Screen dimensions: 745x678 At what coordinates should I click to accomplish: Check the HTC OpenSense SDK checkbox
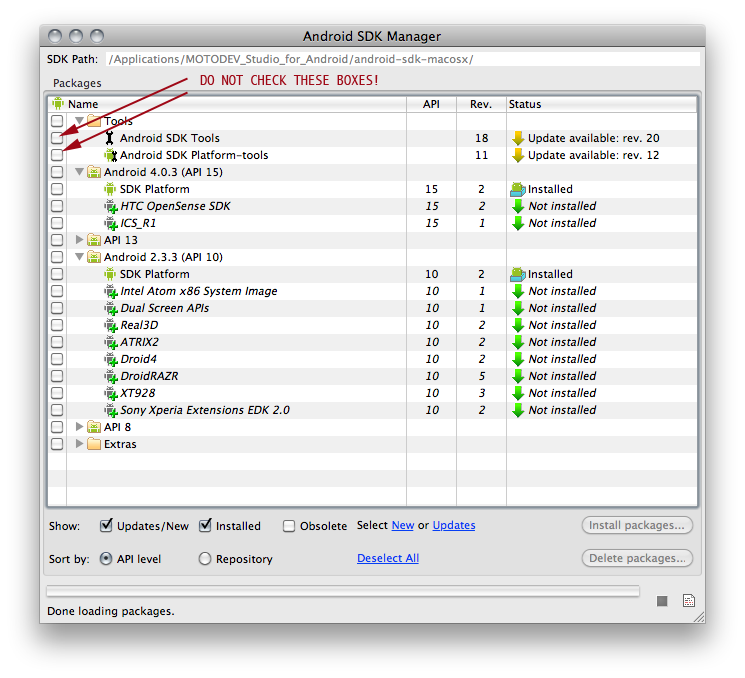click(x=57, y=206)
